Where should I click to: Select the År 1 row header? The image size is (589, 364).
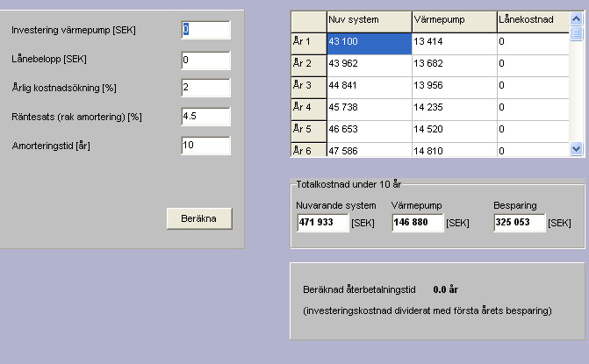[x=306, y=42]
